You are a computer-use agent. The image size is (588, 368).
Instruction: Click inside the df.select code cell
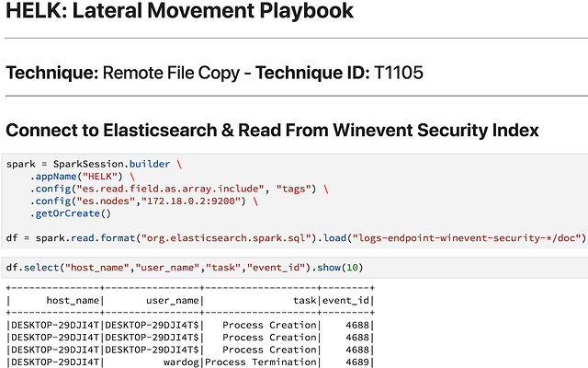[x=295, y=268]
